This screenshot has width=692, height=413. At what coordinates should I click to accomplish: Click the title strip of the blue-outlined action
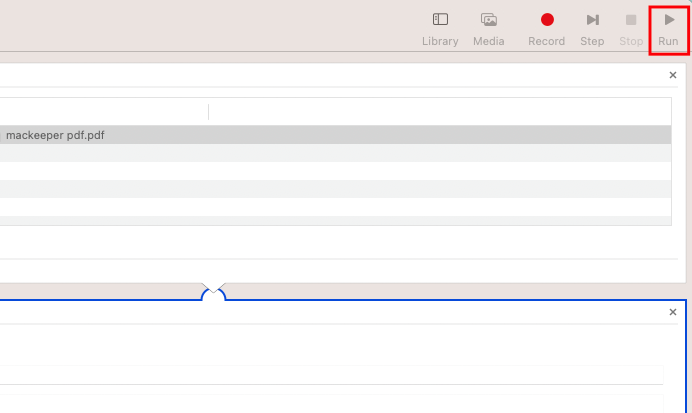[x=333, y=312]
